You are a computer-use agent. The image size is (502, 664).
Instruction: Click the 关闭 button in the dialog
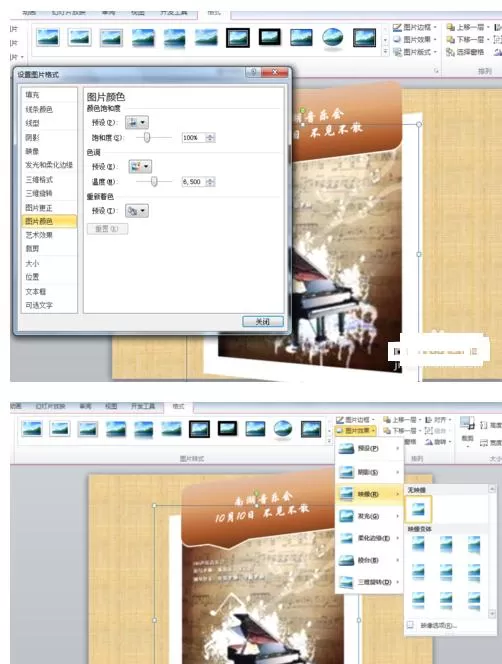coord(263,321)
